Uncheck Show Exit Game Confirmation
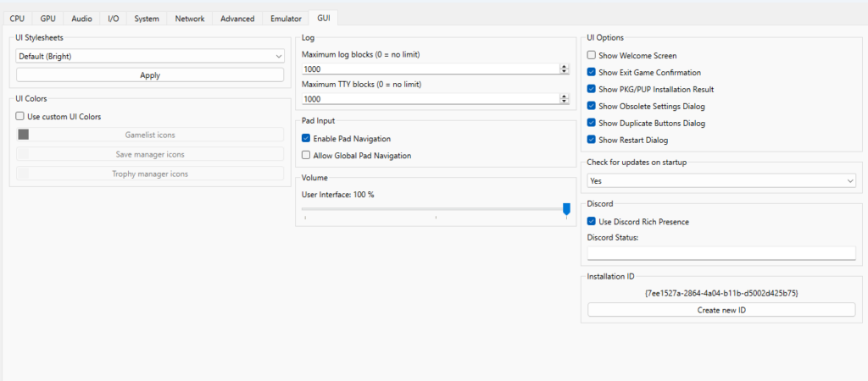Viewport: 868px width, 381px height. (x=592, y=73)
